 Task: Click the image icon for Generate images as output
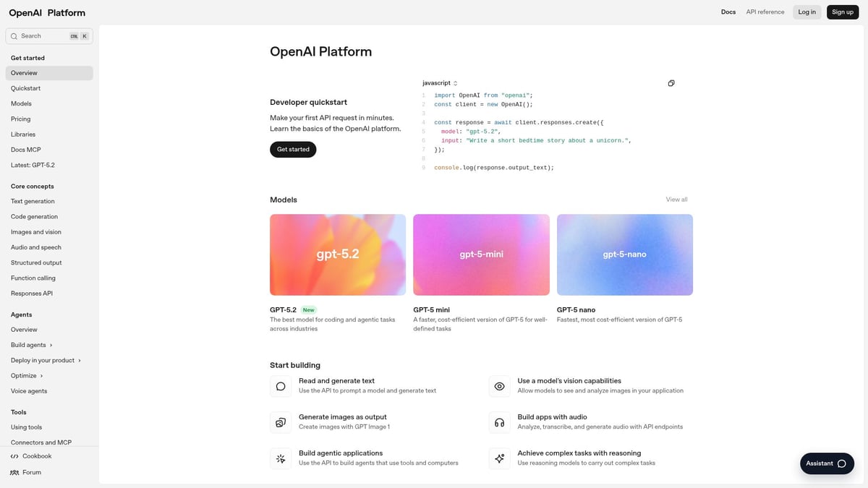click(x=281, y=421)
